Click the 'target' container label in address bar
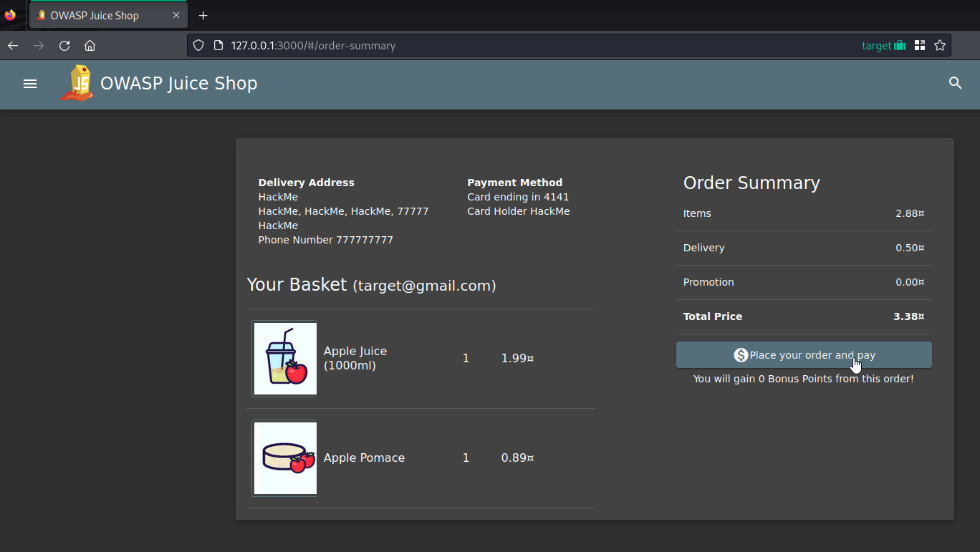980x552 pixels. [x=876, y=46]
